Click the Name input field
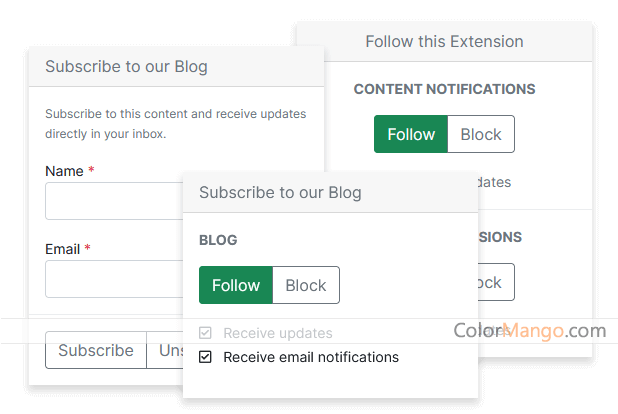 pyautogui.click(x=113, y=201)
